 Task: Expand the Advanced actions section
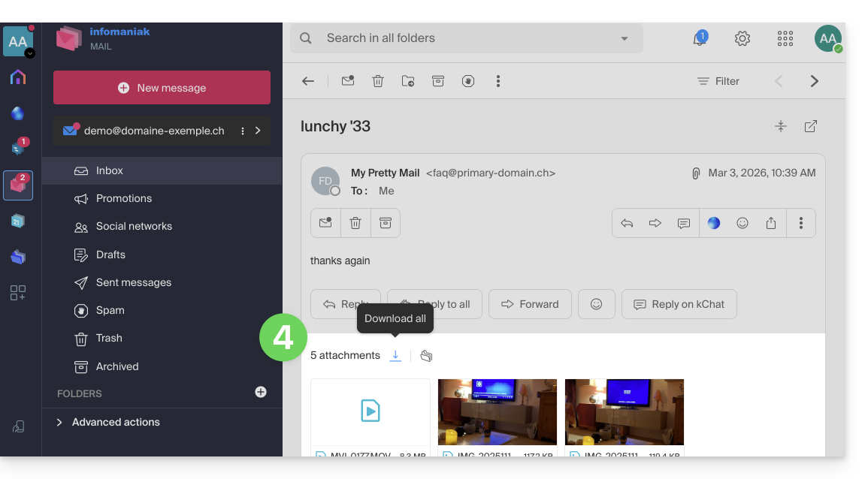[60, 422]
